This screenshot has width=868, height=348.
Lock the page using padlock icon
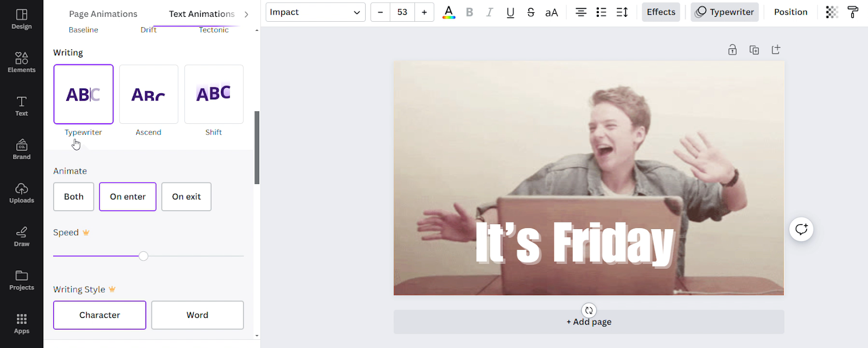[732, 50]
